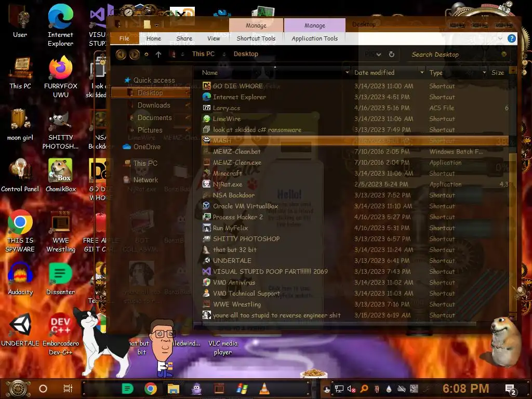The height and width of the screenshot is (399, 532).
Task: Open the address bar history dropdown
Action: coord(379,54)
